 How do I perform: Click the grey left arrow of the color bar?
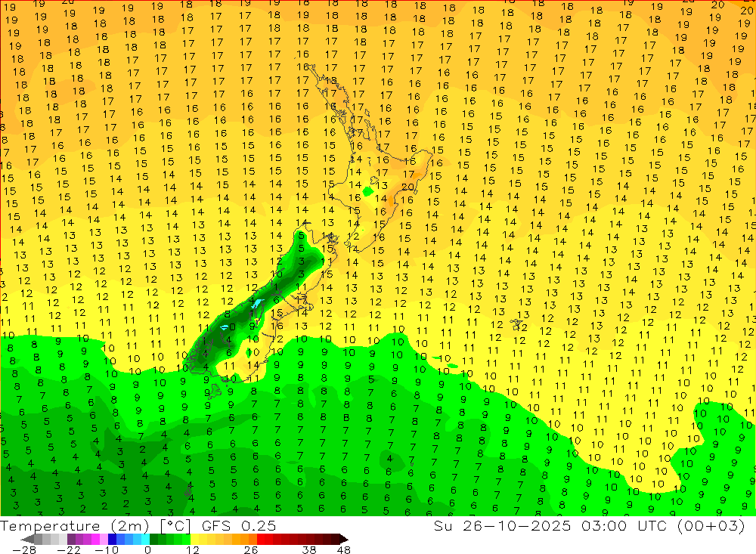click(27, 539)
